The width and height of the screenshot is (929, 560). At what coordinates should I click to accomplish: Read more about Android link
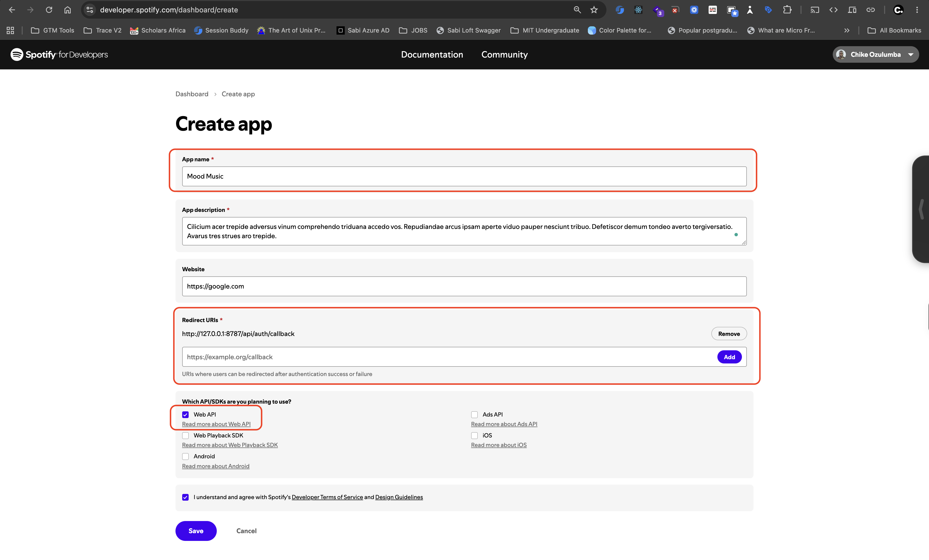[216, 466]
